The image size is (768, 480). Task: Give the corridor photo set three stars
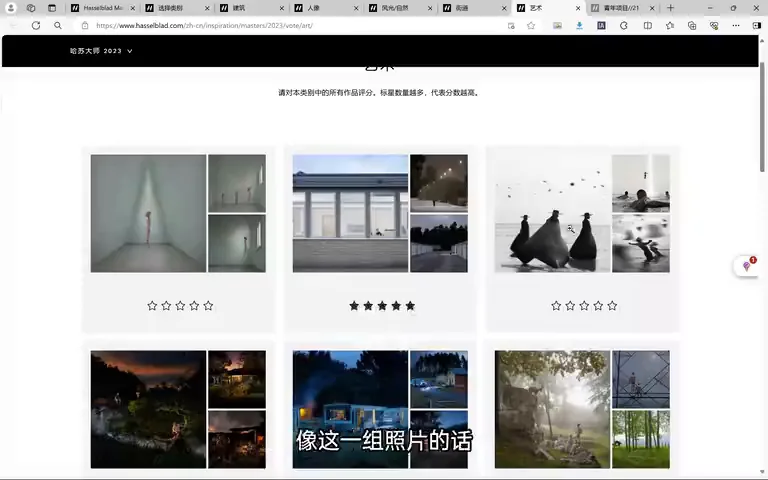(180, 306)
